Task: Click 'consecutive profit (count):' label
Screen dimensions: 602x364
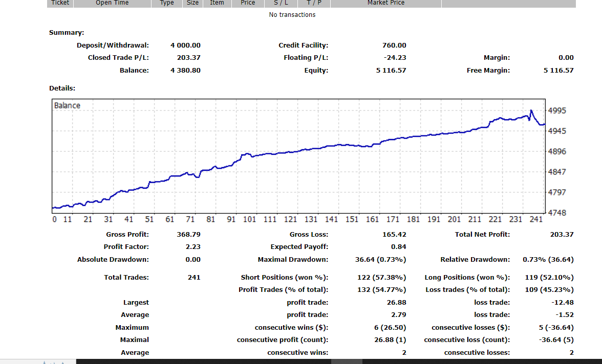Action: [x=283, y=340]
